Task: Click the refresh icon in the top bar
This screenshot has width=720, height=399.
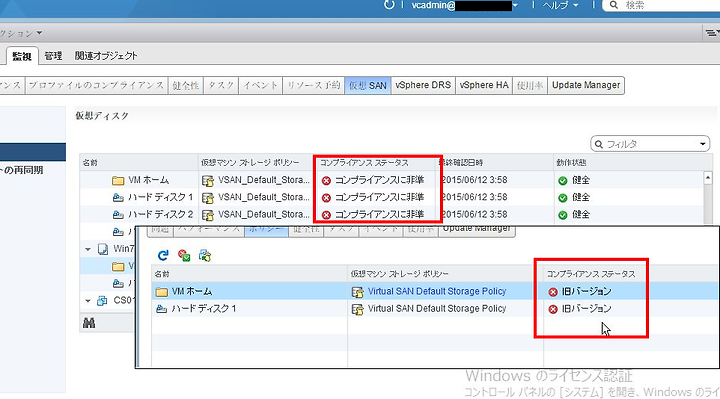Action: (389, 5)
